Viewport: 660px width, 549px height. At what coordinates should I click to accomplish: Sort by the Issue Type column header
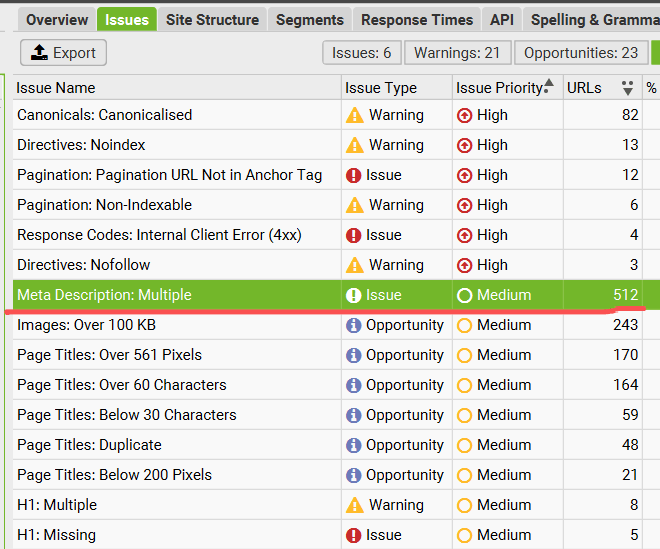[397, 88]
